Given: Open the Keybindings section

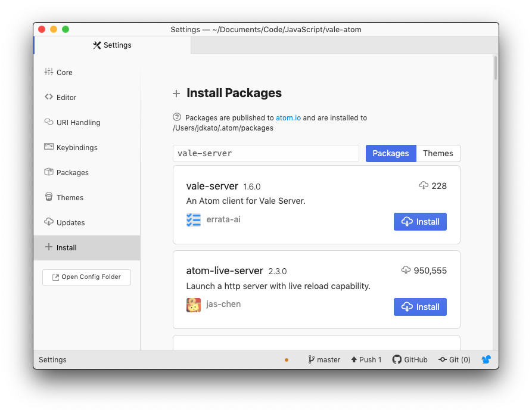Looking at the screenshot, I should (x=77, y=147).
